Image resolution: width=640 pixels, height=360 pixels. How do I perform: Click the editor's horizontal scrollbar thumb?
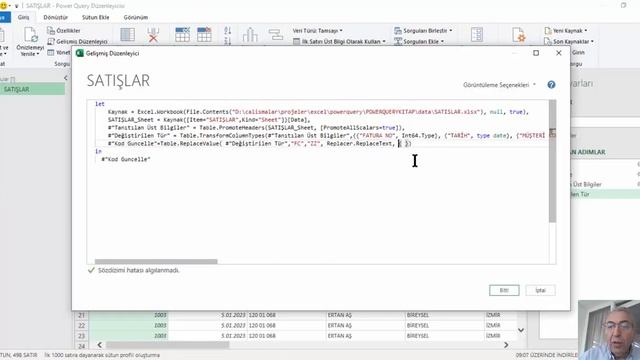click(156, 261)
